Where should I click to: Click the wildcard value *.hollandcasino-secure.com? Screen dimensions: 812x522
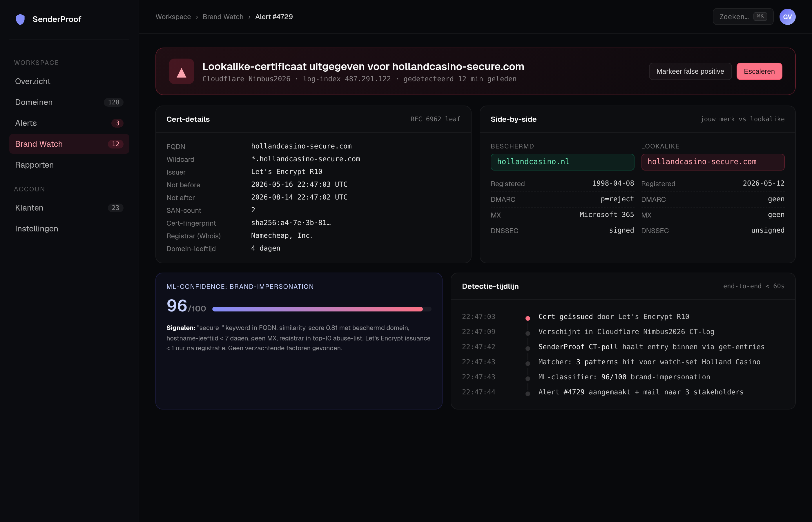point(305,159)
